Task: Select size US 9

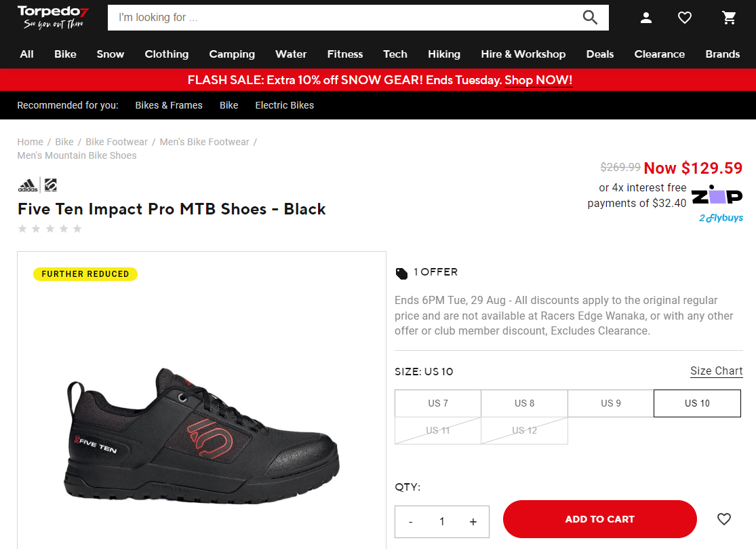Action: click(x=611, y=403)
